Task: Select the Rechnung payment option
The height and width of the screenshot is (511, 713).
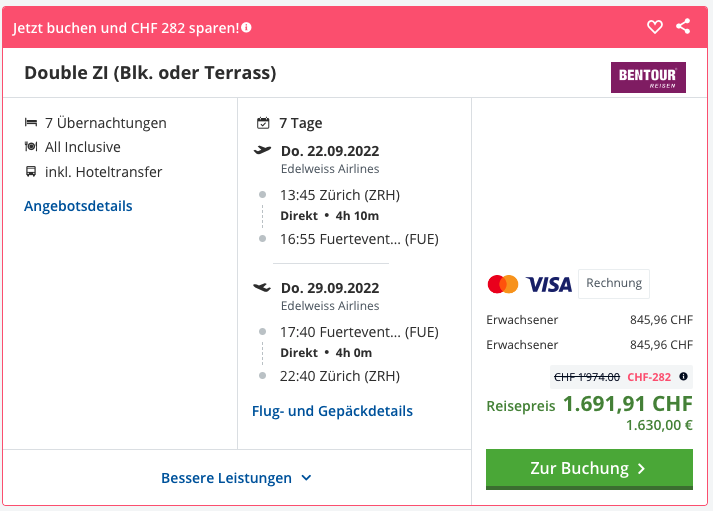Action: 614,284
